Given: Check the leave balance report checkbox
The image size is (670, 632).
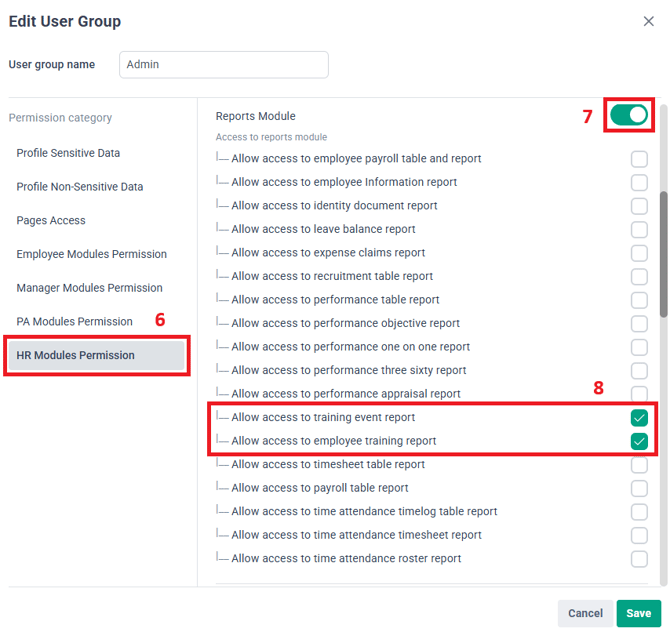Looking at the screenshot, I should coord(639,229).
